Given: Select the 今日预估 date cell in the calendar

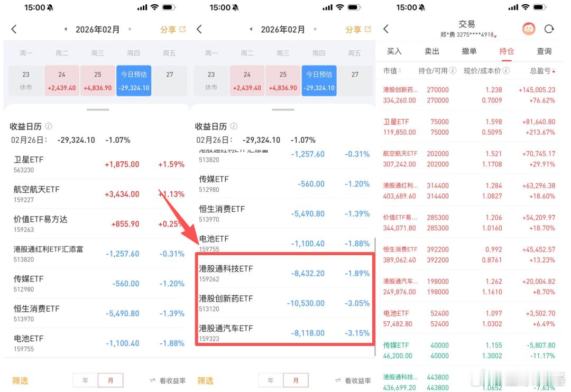Looking at the screenshot, I should coord(133,80).
